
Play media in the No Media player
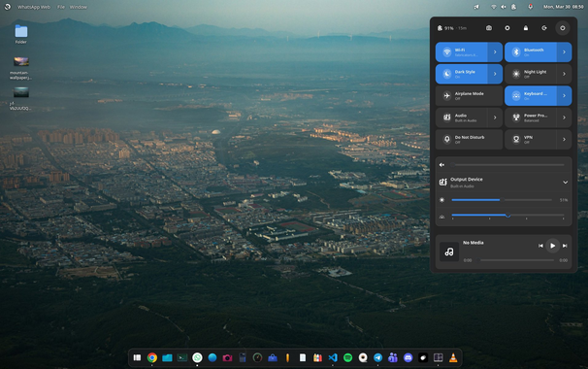pos(553,246)
